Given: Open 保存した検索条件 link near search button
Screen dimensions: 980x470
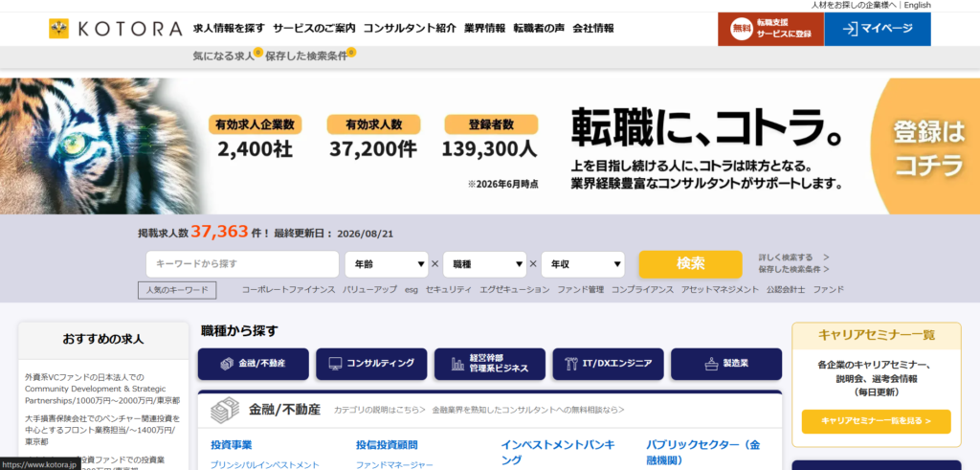Looking at the screenshot, I should 793,269.
